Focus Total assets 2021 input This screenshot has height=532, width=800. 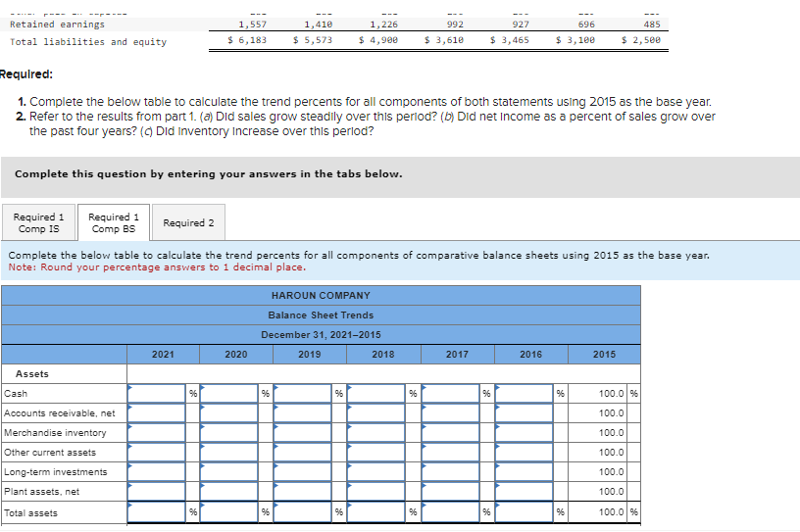(x=156, y=512)
